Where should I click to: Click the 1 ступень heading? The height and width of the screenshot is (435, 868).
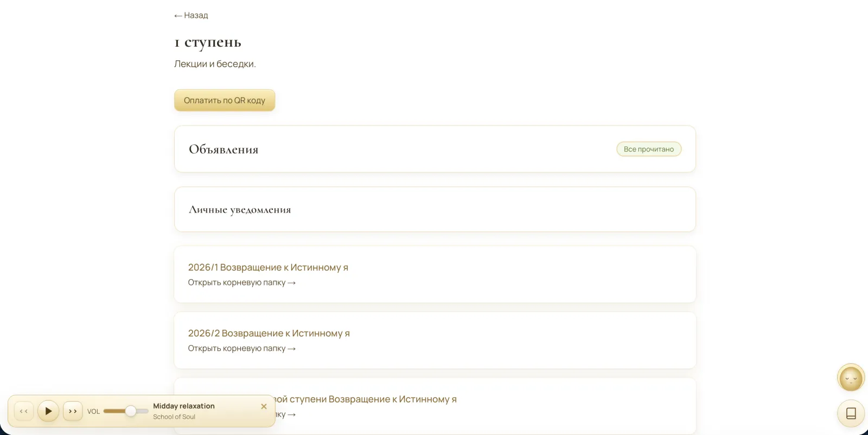208,42
